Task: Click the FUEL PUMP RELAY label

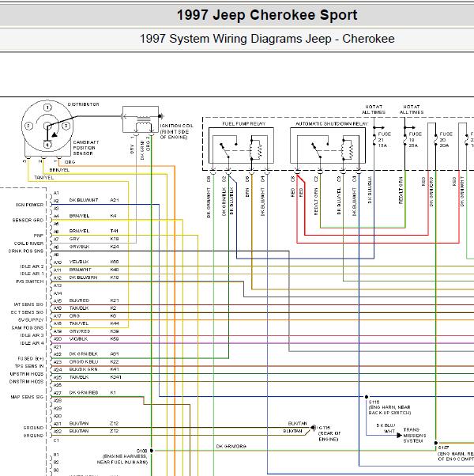Action: [x=244, y=124]
